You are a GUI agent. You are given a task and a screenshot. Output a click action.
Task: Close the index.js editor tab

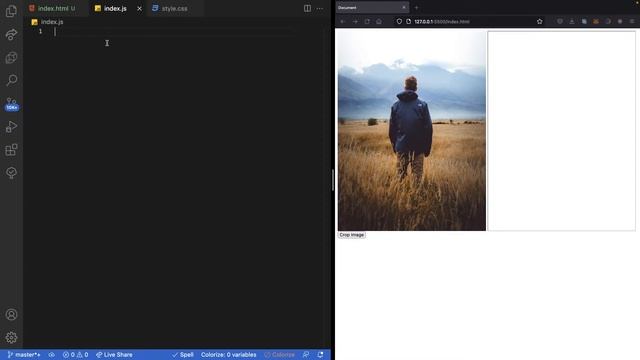point(139,8)
